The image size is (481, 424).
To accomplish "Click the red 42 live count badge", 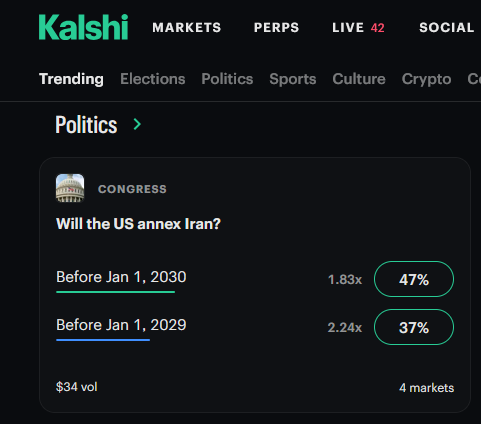I will [x=377, y=28].
